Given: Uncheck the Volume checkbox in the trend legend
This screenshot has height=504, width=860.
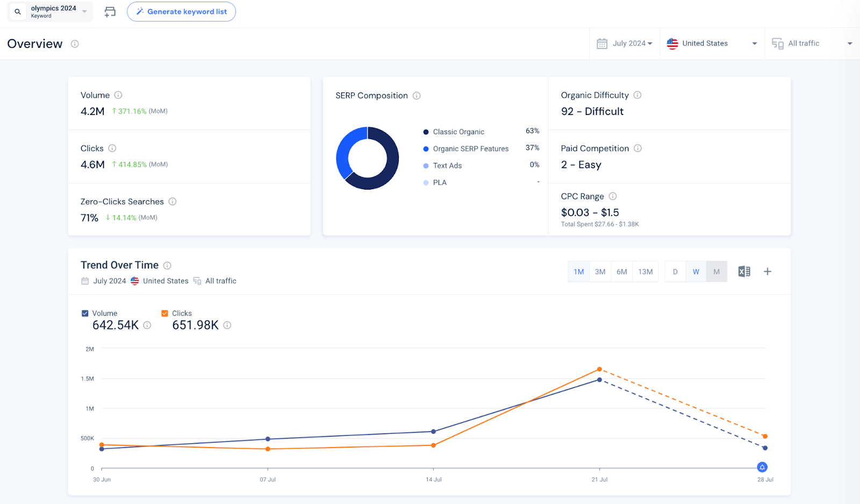Looking at the screenshot, I should click(x=85, y=313).
